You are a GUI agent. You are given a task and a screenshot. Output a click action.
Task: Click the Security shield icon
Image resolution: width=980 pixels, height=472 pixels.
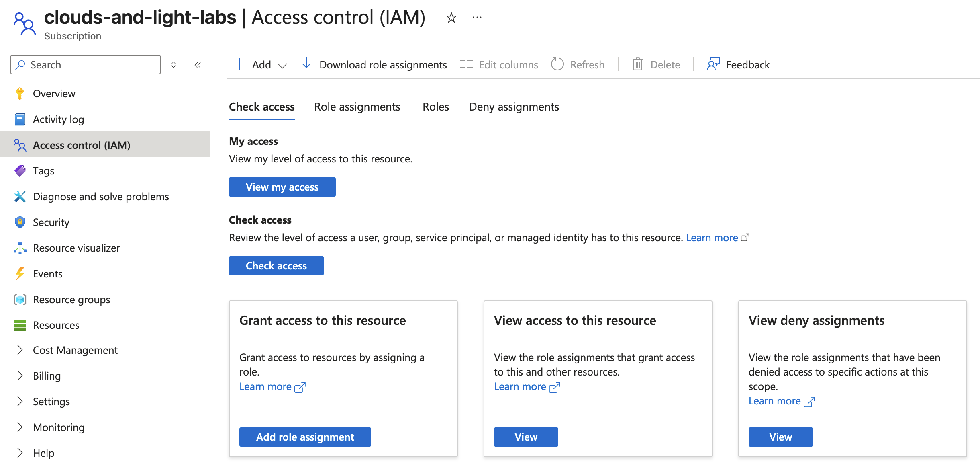(20, 222)
